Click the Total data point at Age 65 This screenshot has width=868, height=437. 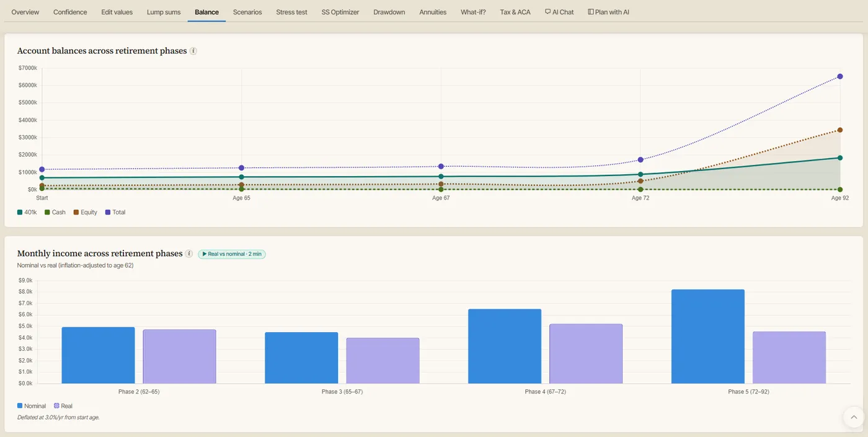[x=241, y=168]
